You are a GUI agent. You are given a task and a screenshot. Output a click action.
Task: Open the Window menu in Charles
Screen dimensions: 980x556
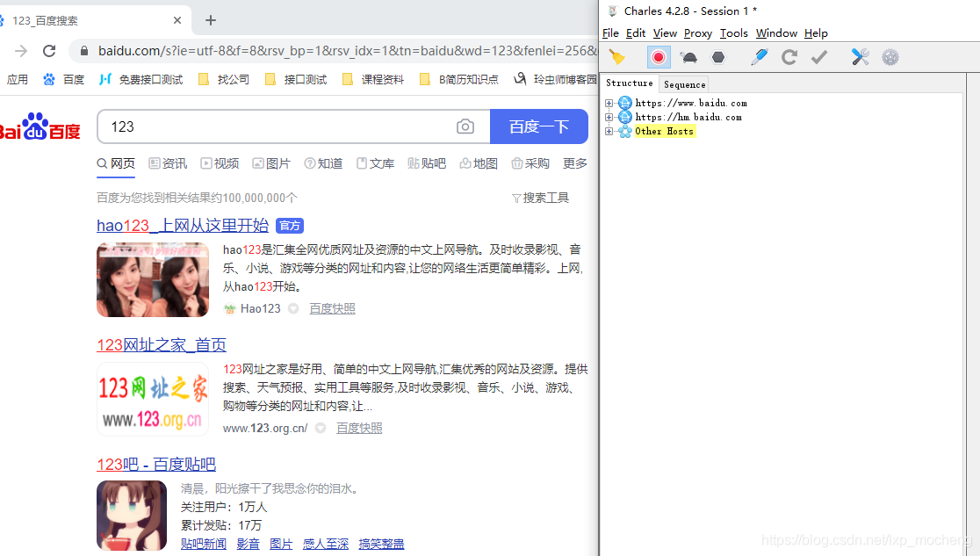pos(776,33)
